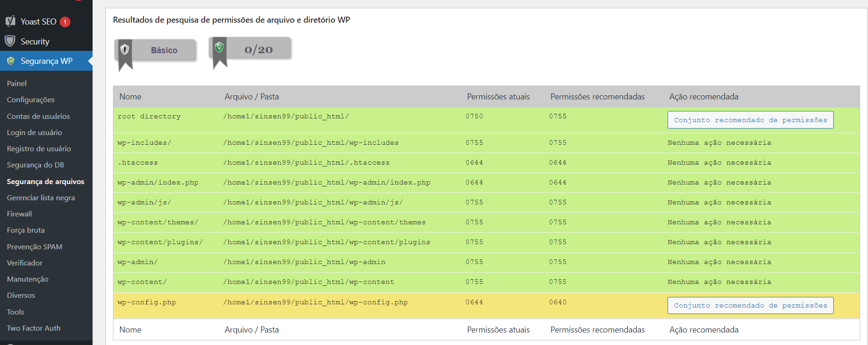The width and height of the screenshot is (868, 345).
Task: Open Login de usuário submenu
Action: tap(34, 132)
